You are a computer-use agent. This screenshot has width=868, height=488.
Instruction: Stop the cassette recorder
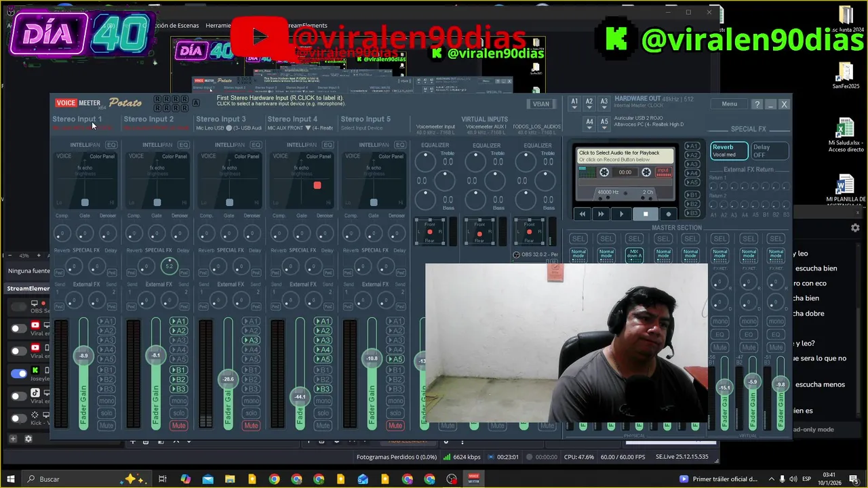tap(646, 213)
